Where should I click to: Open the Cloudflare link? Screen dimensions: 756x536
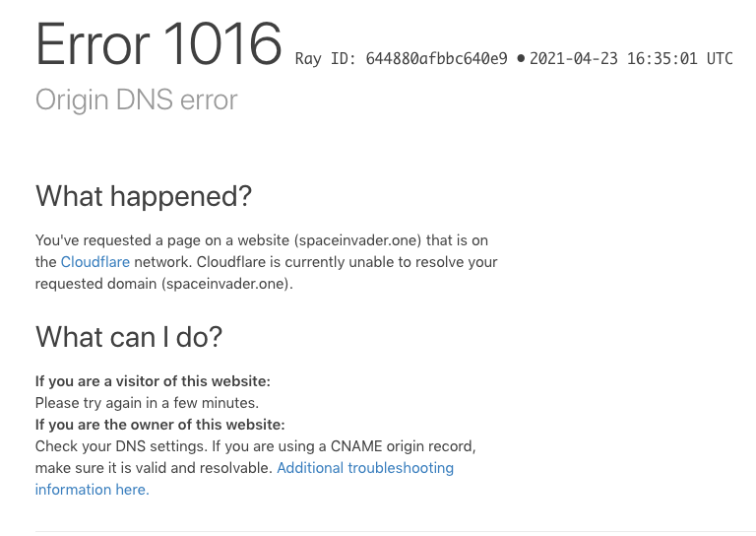(94, 262)
